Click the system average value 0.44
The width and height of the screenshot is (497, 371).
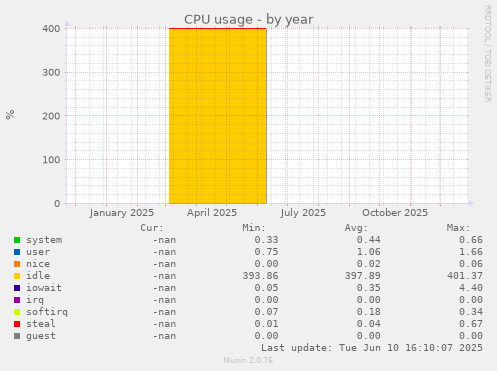(369, 240)
